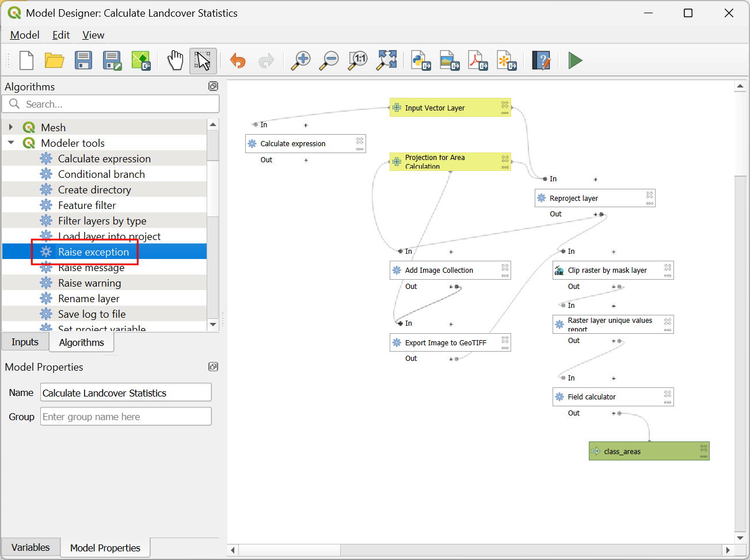Switch to the Inputs tab
750x560 pixels.
click(25, 342)
